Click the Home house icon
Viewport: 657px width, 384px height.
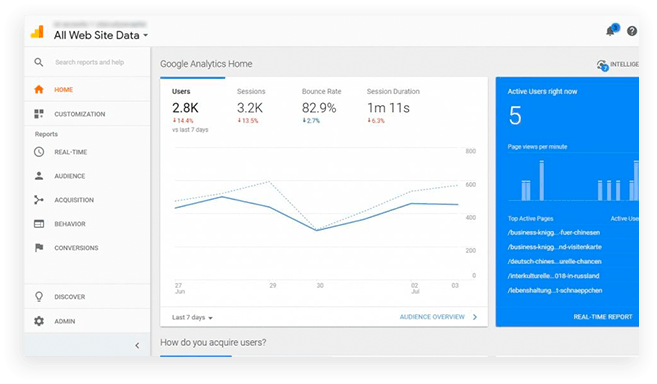point(39,89)
